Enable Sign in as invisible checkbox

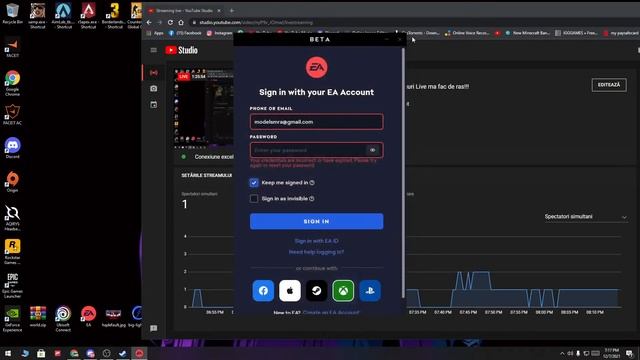tap(254, 199)
